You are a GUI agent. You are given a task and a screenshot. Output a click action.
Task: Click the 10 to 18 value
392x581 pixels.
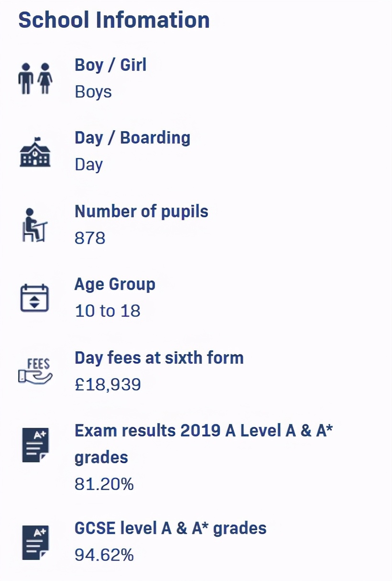pos(108,311)
